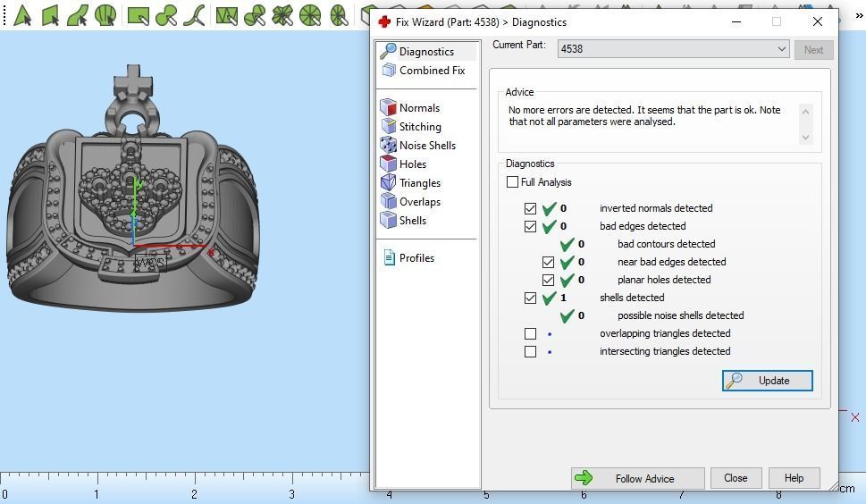The image size is (866, 504).
Task: Enable the Full Analysis checkbox
Action: point(512,181)
